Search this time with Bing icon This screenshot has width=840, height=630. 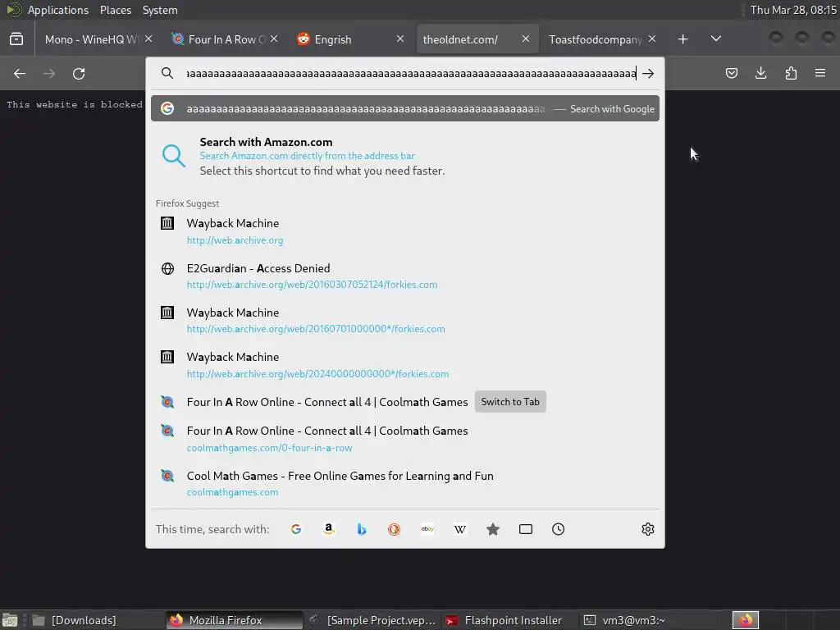click(x=362, y=529)
